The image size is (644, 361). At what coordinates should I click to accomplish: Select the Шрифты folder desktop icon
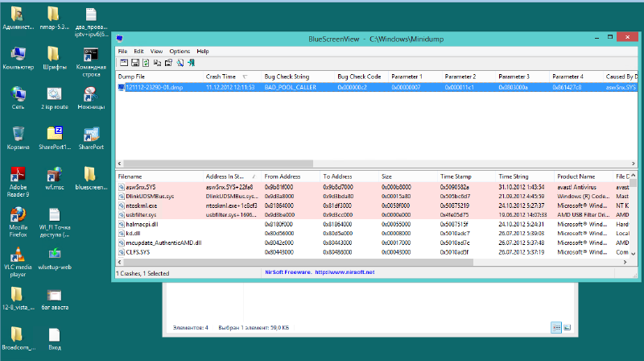click(x=54, y=58)
